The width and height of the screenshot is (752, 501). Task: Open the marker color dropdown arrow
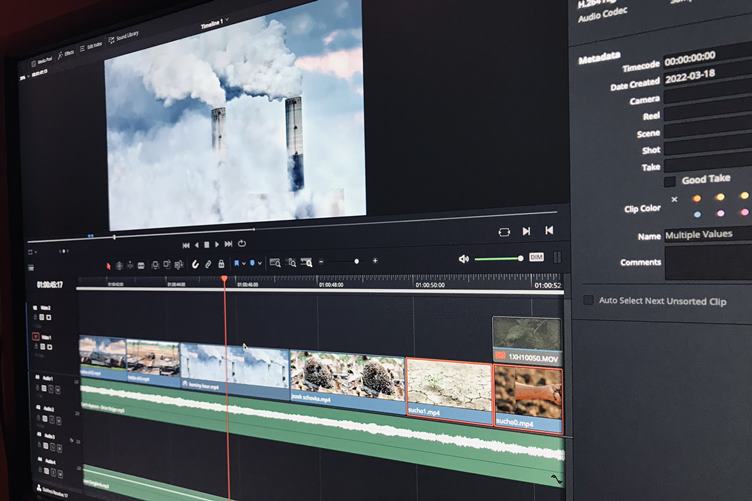pos(260,263)
